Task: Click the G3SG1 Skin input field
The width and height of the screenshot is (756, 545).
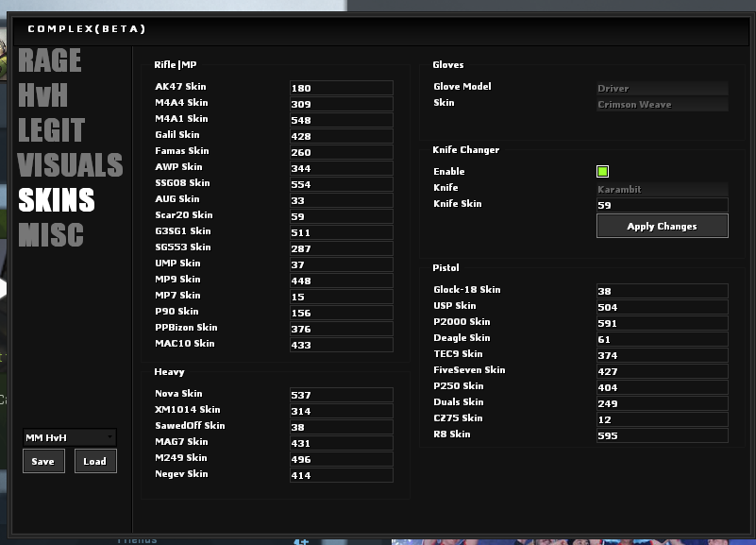Action: coord(342,232)
